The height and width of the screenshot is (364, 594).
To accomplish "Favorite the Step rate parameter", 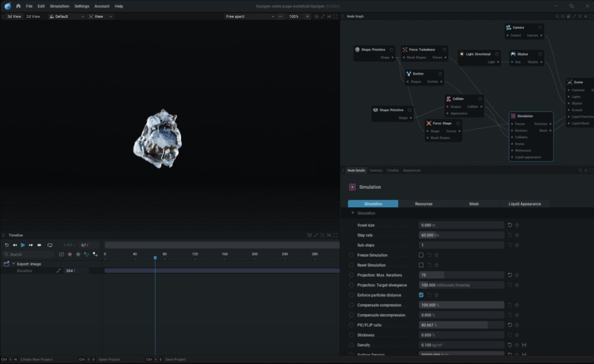I will (517, 235).
